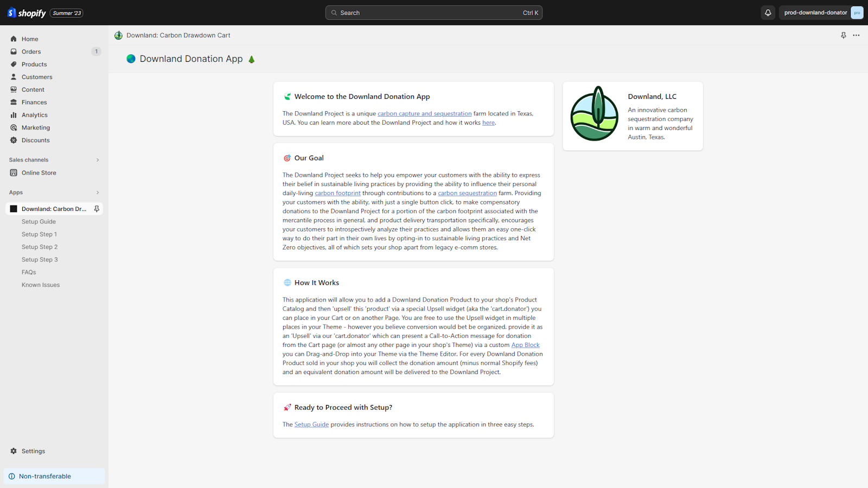The height and width of the screenshot is (488, 868).
Task: Follow the 'carbon capture and sequestration' link
Action: point(425,114)
